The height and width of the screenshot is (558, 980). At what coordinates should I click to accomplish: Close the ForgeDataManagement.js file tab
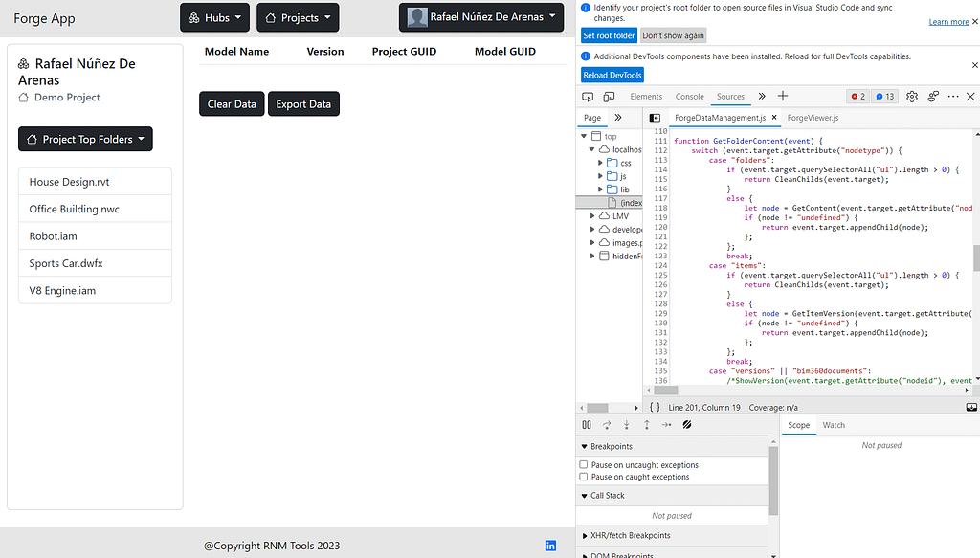tap(774, 118)
